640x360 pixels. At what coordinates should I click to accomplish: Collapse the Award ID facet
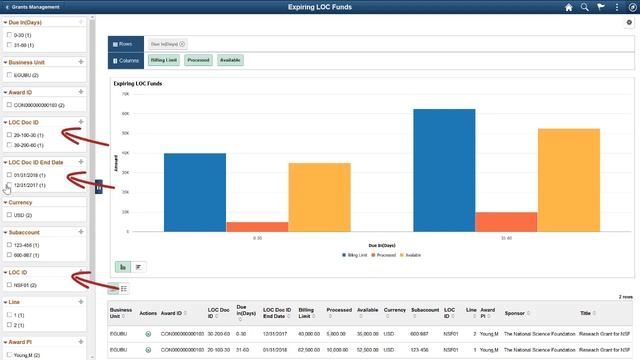pyautogui.click(x=5, y=93)
